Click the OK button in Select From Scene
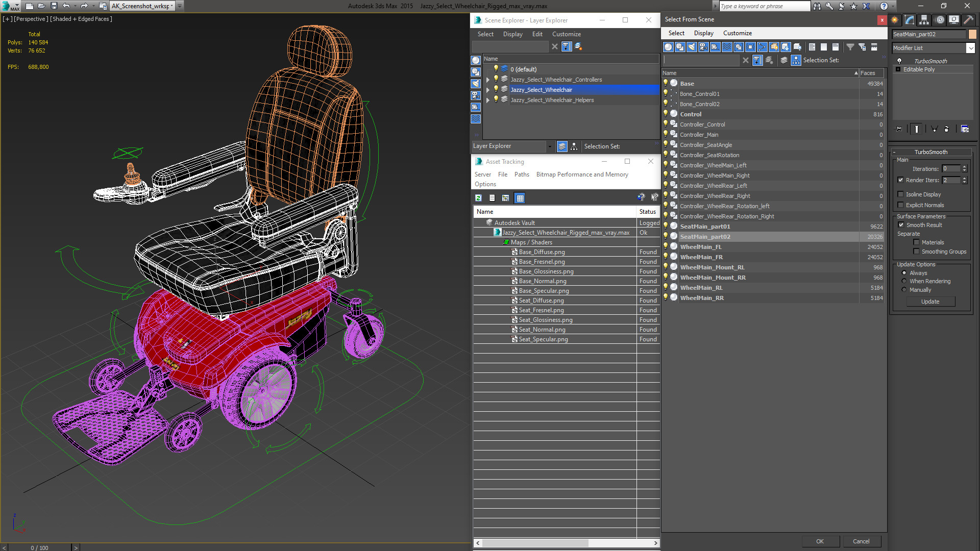 coord(820,541)
